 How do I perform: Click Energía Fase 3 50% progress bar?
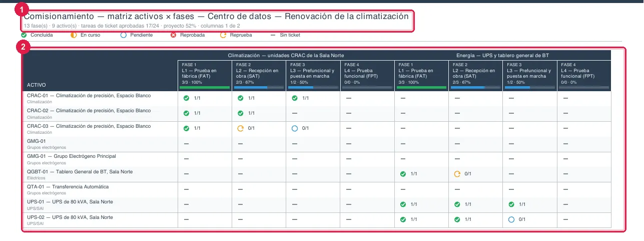pos(529,87)
